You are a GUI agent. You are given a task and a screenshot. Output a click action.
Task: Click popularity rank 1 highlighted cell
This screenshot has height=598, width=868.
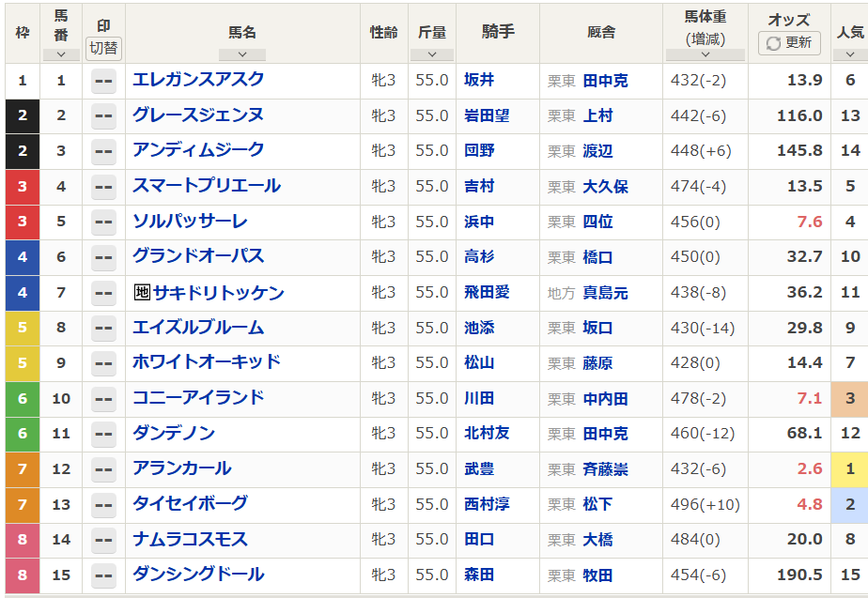tap(850, 469)
